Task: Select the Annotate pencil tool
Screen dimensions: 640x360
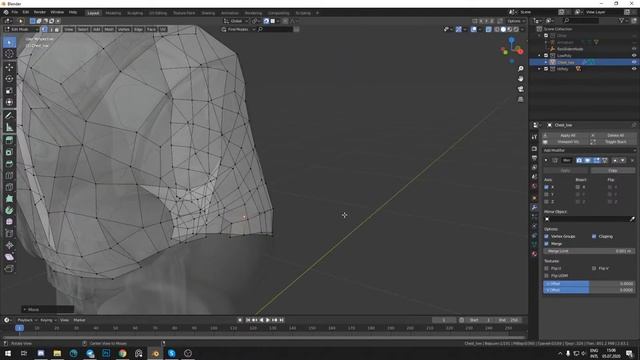Action: click(x=9, y=116)
